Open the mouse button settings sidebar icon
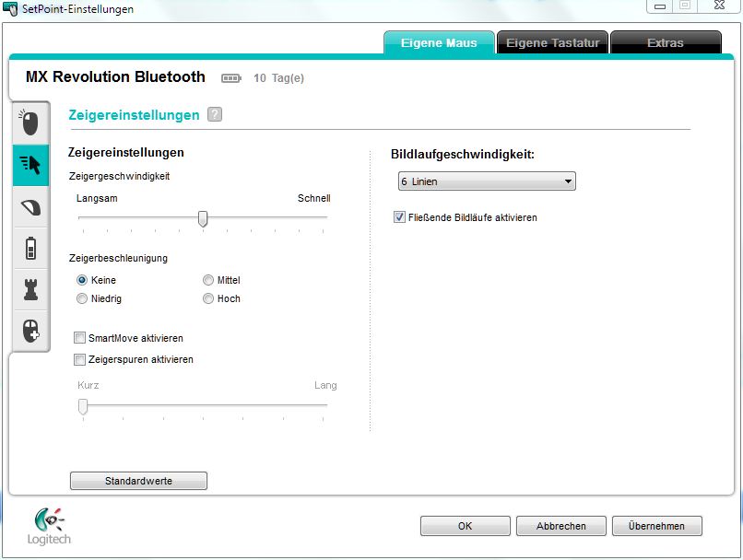743x560 pixels. 30,123
